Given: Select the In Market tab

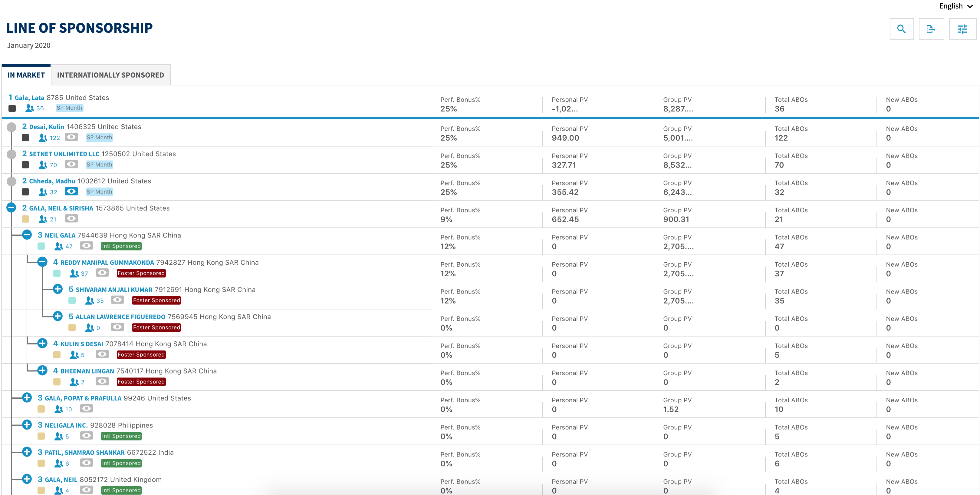Looking at the screenshot, I should pos(26,75).
